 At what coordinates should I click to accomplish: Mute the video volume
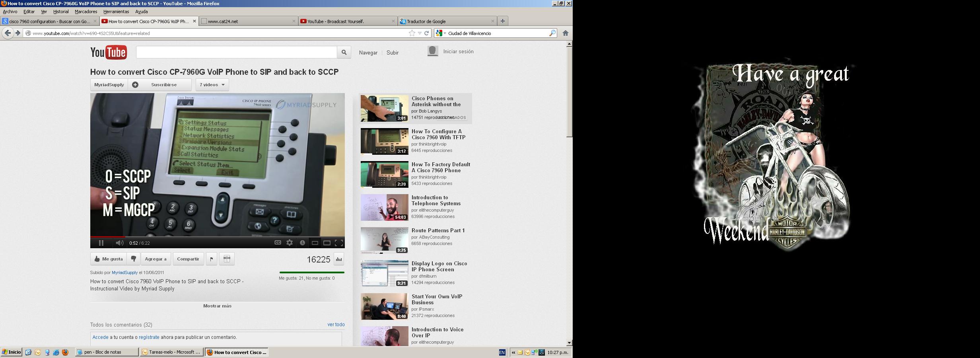pos(119,243)
